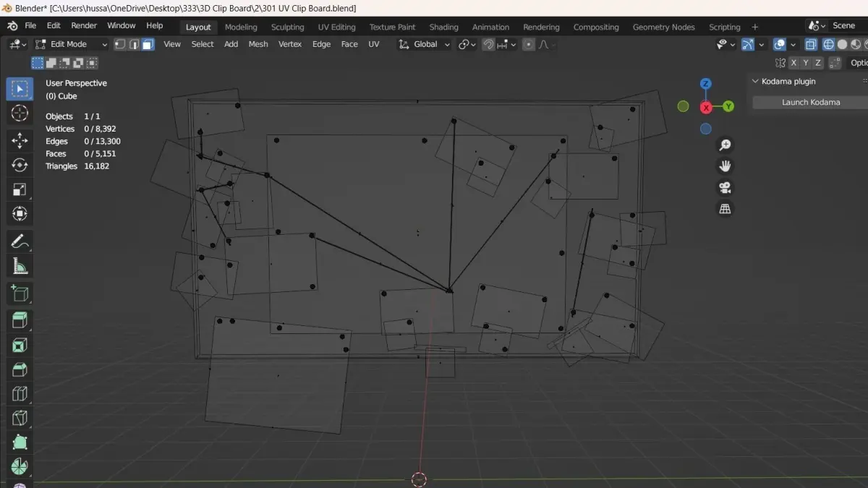
Task: Open the Edit Mode dropdown
Action: coord(71,44)
